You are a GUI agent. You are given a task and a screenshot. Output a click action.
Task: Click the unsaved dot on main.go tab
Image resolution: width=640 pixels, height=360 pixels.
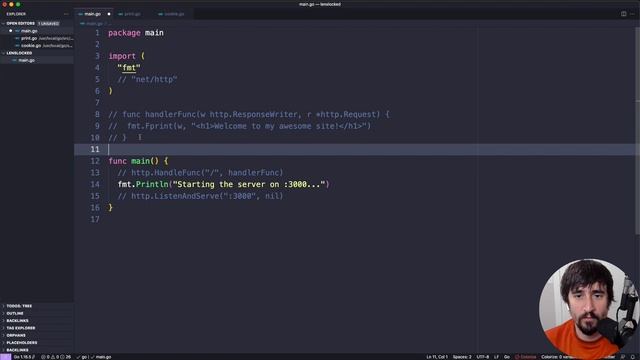(x=109, y=14)
